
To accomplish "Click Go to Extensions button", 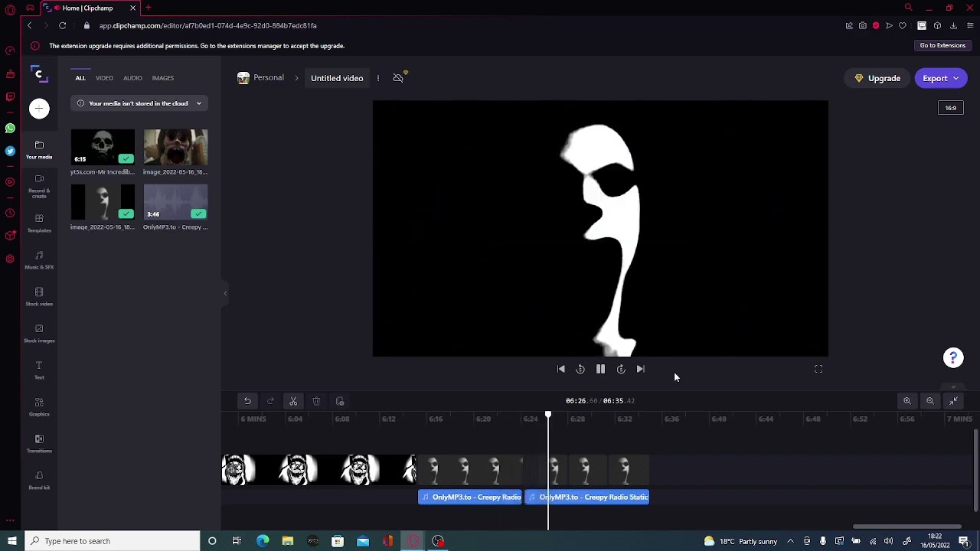I will coord(942,46).
